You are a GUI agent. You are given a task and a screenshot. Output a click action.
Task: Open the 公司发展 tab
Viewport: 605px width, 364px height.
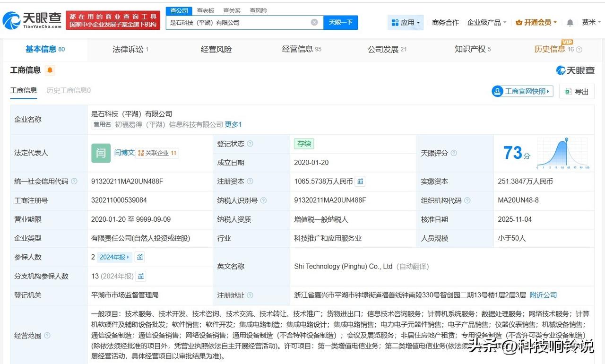pyautogui.click(x=387, y=49)
